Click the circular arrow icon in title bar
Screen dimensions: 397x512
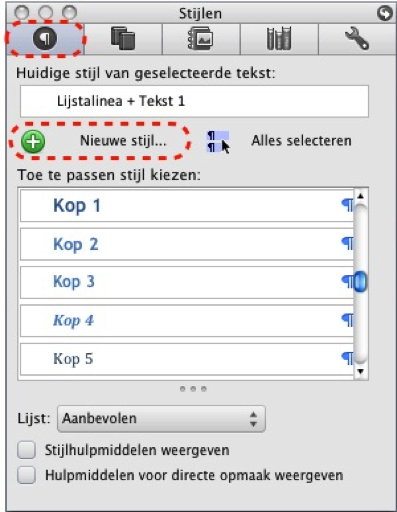tap(384, 13)
